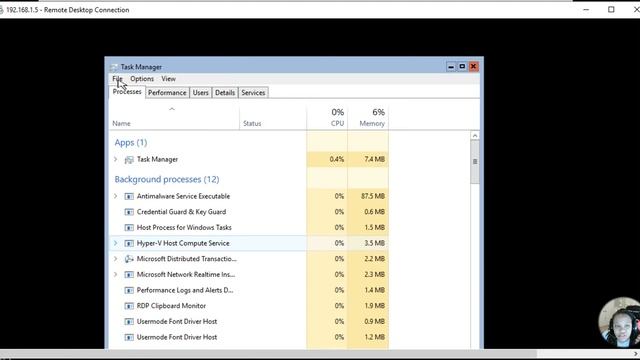
Task: Click the RDP Clipboard Monitor icon
Action: click(x=129, y=306)
